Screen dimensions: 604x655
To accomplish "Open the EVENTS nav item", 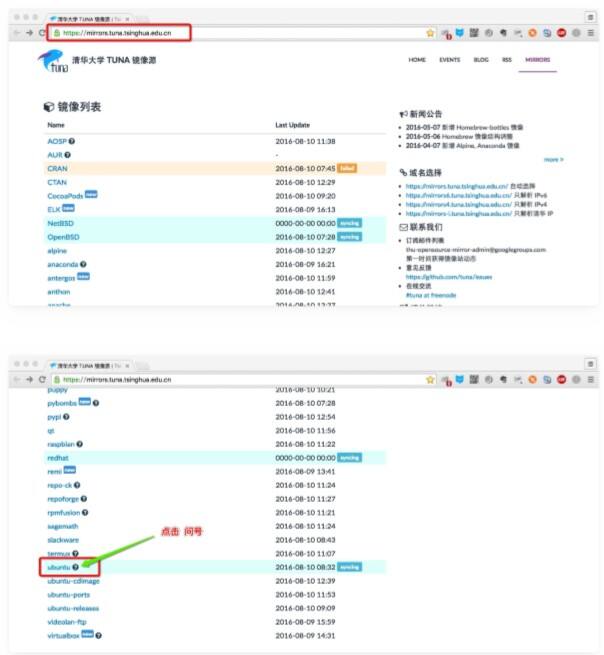I will pos(449,60).
